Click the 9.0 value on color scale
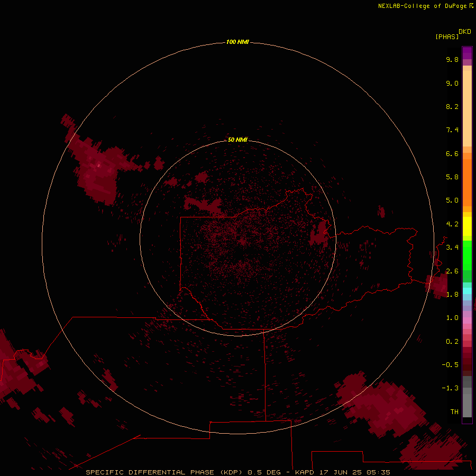 coord(452,83)
